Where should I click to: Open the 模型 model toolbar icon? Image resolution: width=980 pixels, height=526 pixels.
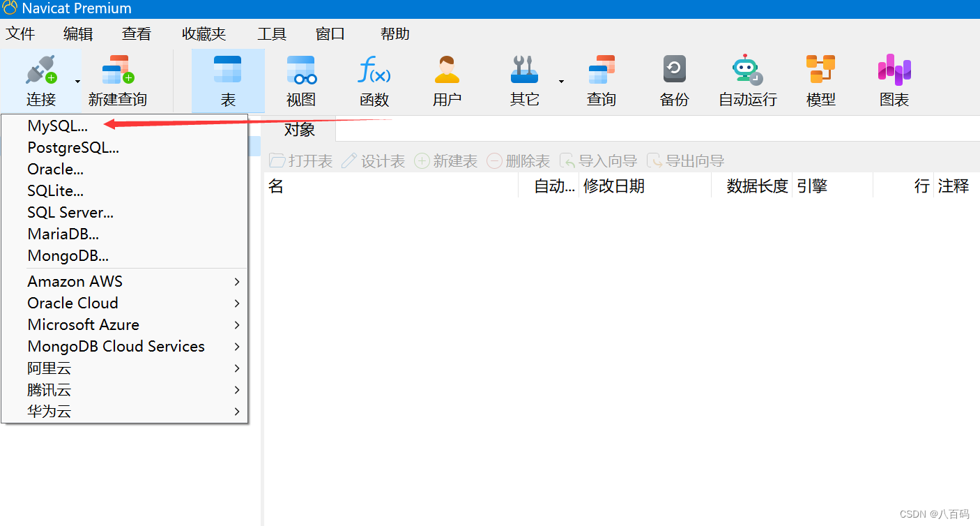pyautogui.click(x=820, y=70)
